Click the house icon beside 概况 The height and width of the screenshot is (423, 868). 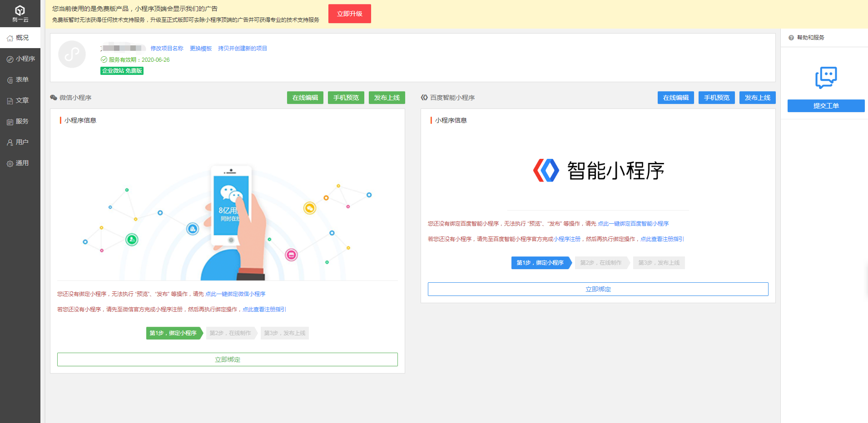pyautogui.click(x=10, y=38)
